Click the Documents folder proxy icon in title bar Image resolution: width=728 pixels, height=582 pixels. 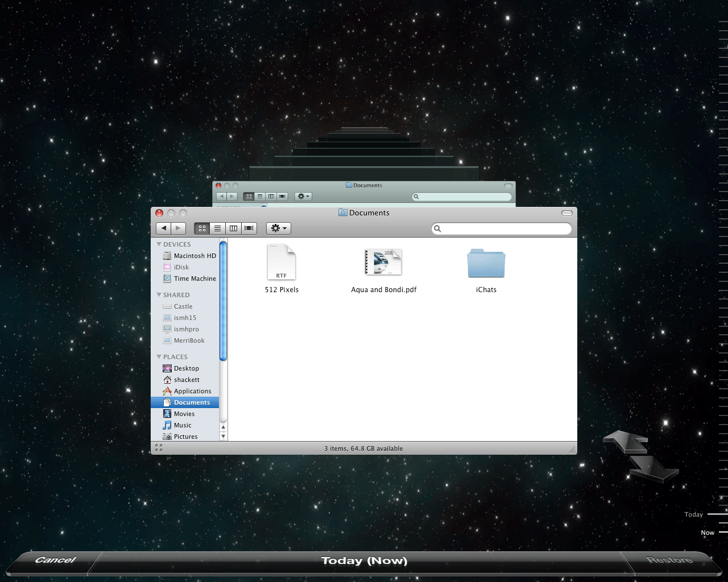point(342,213)
